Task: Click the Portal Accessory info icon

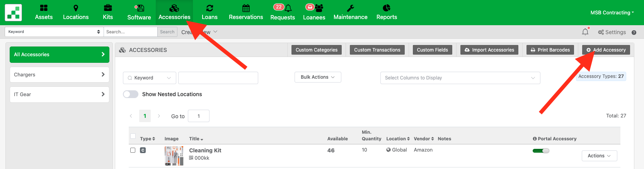Action: click(x=535, y=139)
